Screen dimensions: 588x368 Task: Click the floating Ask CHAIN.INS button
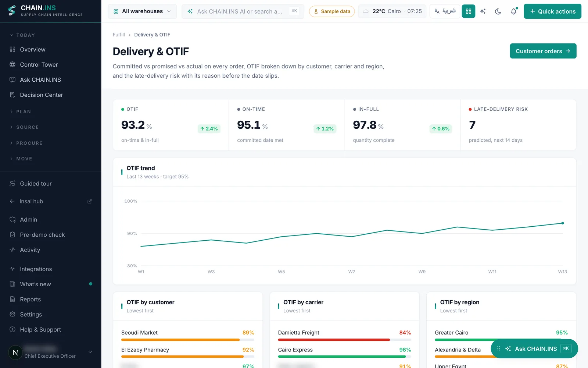pos(534,348)
